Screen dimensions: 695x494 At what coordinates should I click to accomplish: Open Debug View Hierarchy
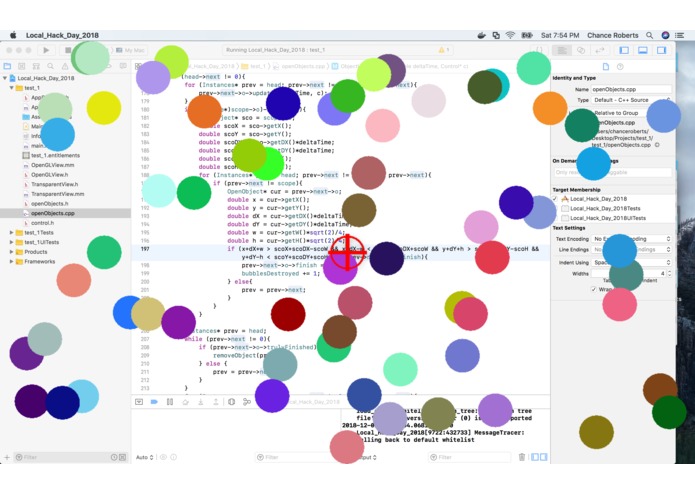coord(231,402)
